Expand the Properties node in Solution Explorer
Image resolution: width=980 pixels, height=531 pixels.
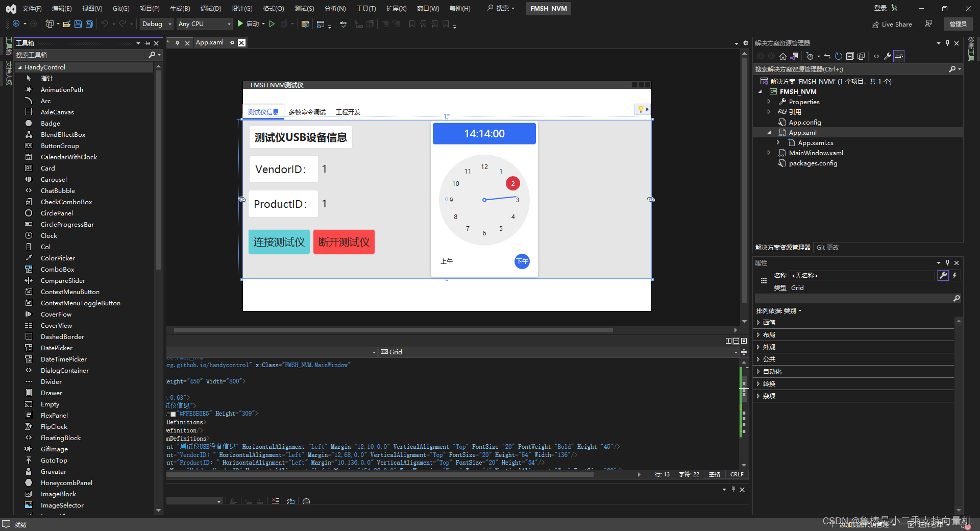click(x=769, y=102)
